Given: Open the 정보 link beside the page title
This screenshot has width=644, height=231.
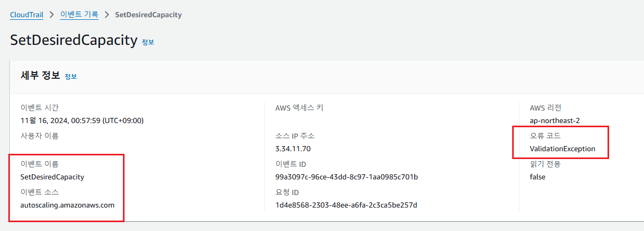Looking at the screenshot, I should click(x=148, y=42).
